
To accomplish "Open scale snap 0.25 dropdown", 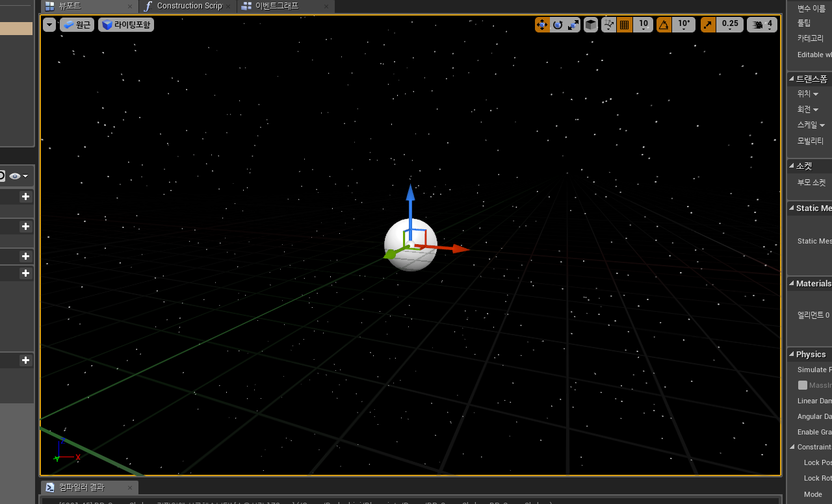I will tap(731, 25).
